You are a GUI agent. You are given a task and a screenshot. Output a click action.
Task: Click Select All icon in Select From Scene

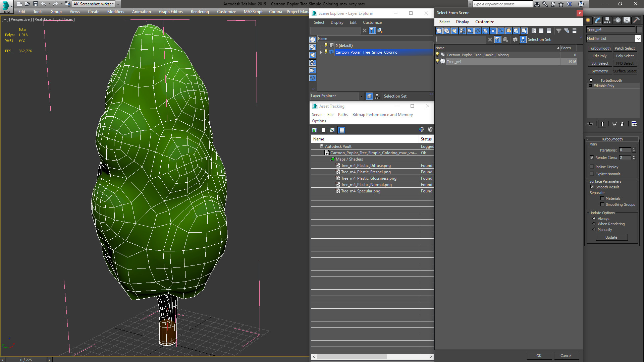coord(533,31)
